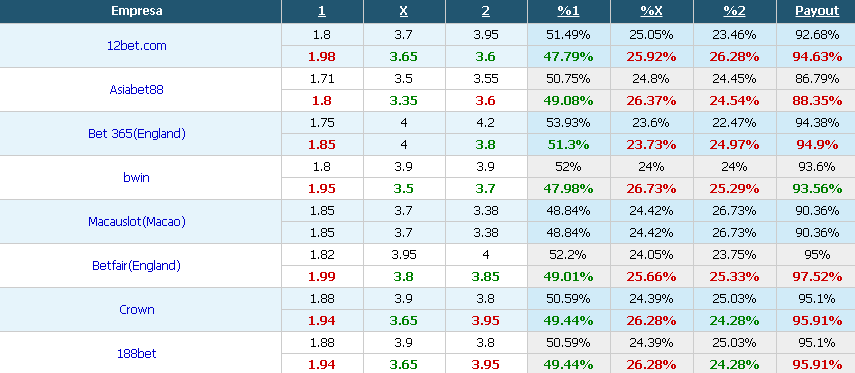Open the bwin bookmaker link
This screenshot has height=373, width=855.
point(136,178)
